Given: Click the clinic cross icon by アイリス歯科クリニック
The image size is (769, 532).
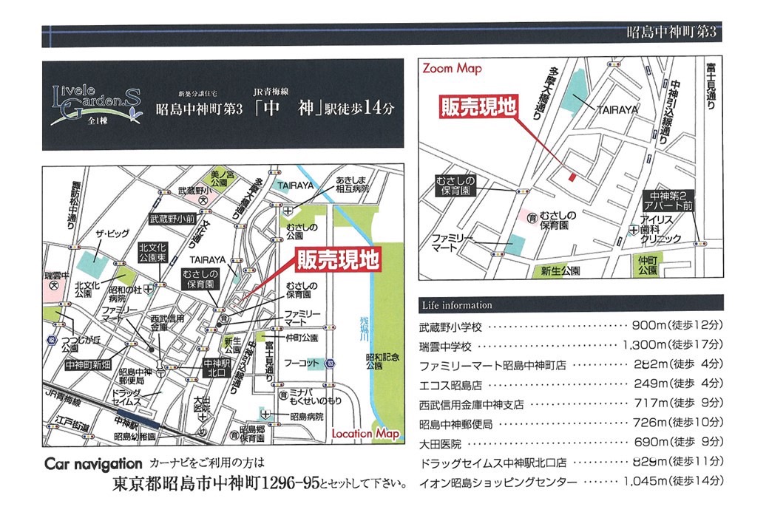Looking at the screenshot, I should point(634,230).
